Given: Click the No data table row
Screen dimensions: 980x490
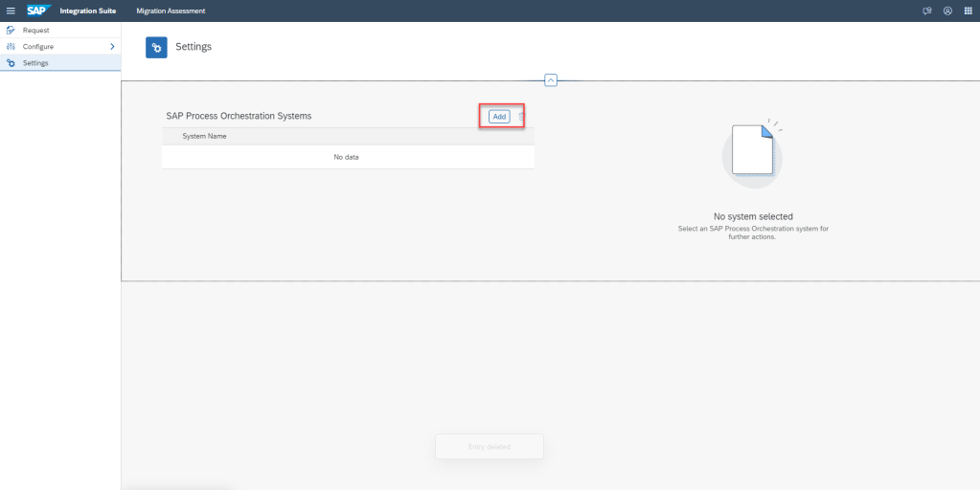Looking at the screenshot, I should pyautogui.click(x=347, y=157).
